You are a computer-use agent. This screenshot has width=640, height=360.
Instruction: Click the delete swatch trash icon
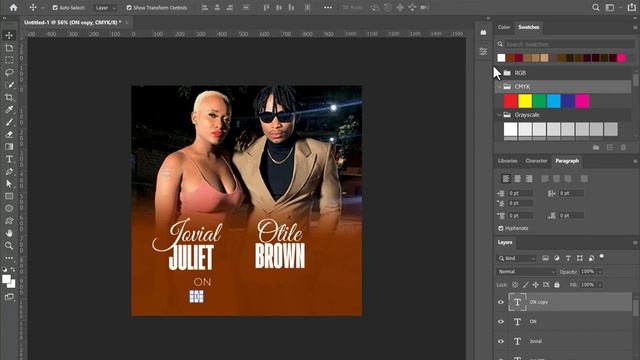[x=623, y=147]
